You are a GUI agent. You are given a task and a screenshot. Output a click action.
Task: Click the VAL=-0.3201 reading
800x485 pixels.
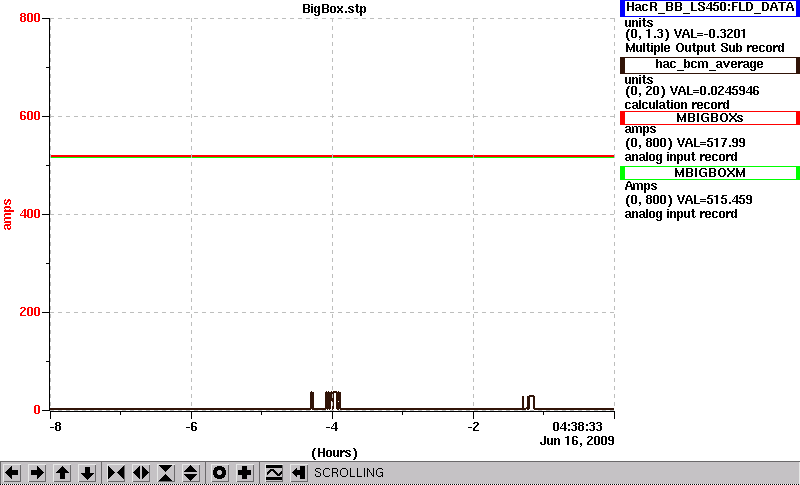[x=710, y=34]
